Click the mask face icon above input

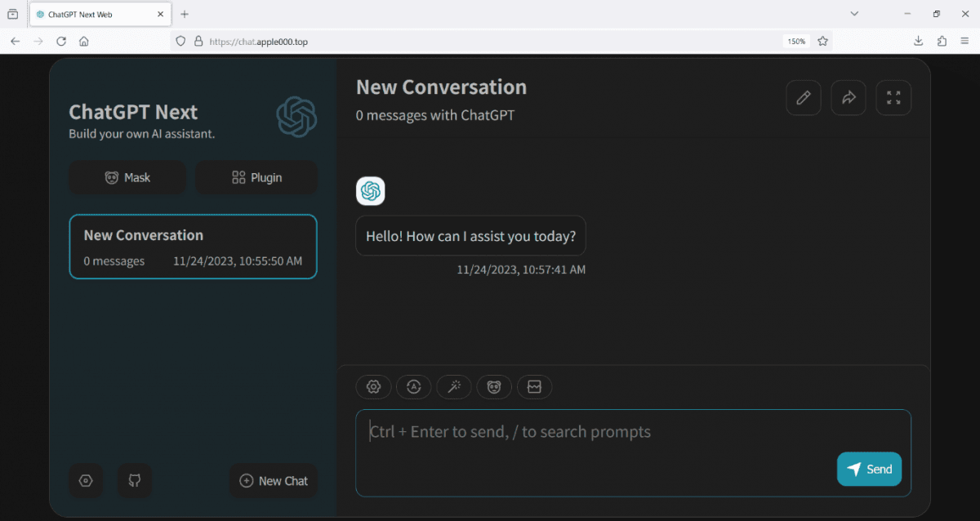click(494, 387)
